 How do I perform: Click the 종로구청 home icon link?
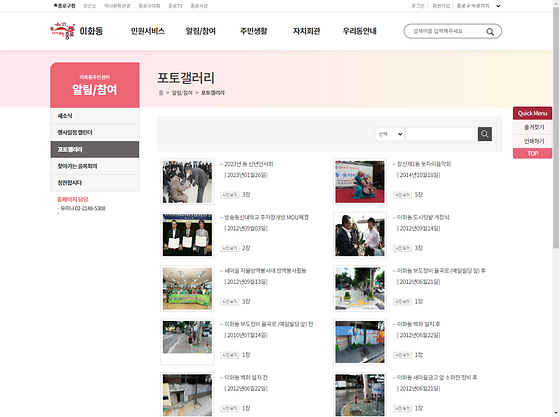click(65, 6)
